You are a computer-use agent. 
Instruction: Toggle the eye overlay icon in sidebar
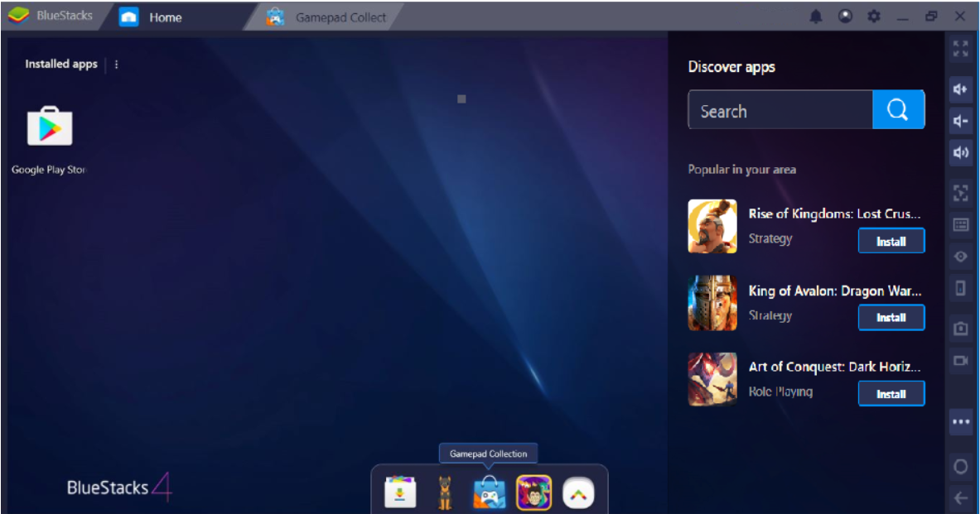point(961,257)
